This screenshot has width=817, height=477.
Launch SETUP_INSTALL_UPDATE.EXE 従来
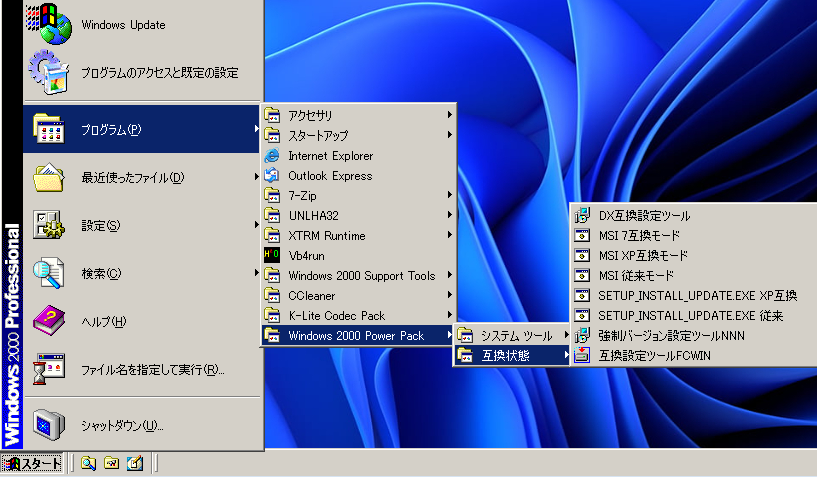tap(694, 315)
